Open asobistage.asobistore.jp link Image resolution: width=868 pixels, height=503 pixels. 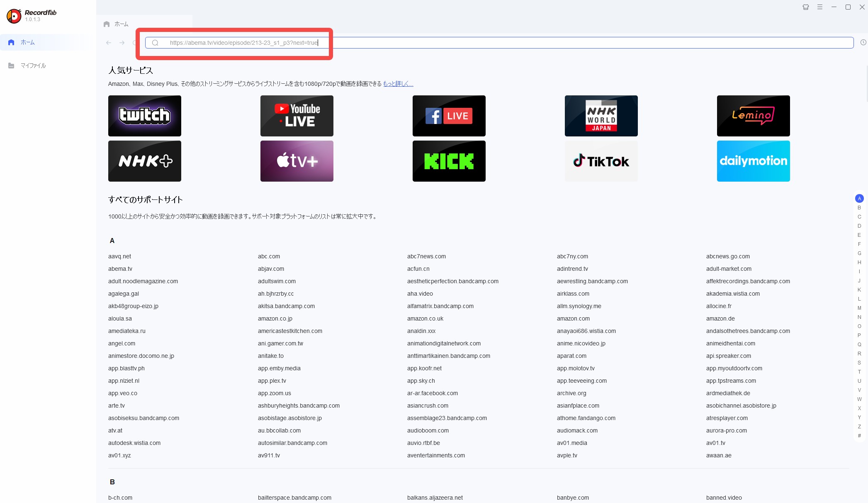click(x=289, y=418)
